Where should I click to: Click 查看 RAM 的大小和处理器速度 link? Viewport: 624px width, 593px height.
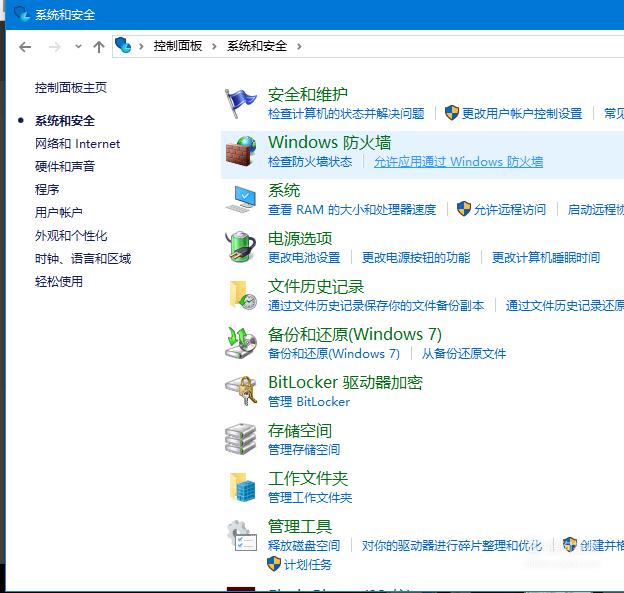[352, 209]
